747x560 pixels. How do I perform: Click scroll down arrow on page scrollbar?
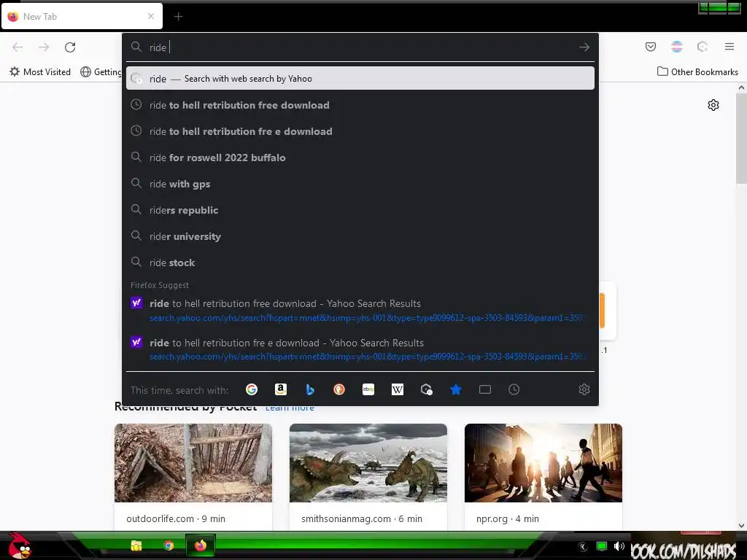[x=741, y=526]
